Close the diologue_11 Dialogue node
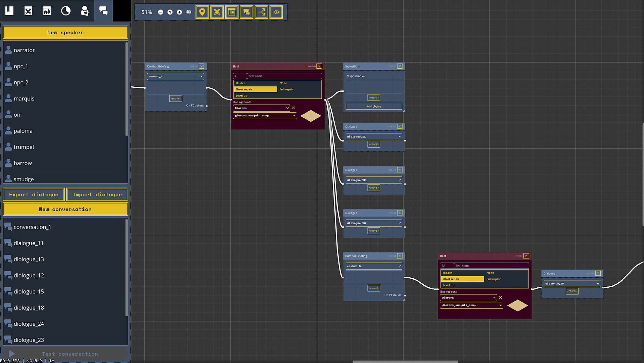Screen dimensions: 644x363 click(400, 126)
